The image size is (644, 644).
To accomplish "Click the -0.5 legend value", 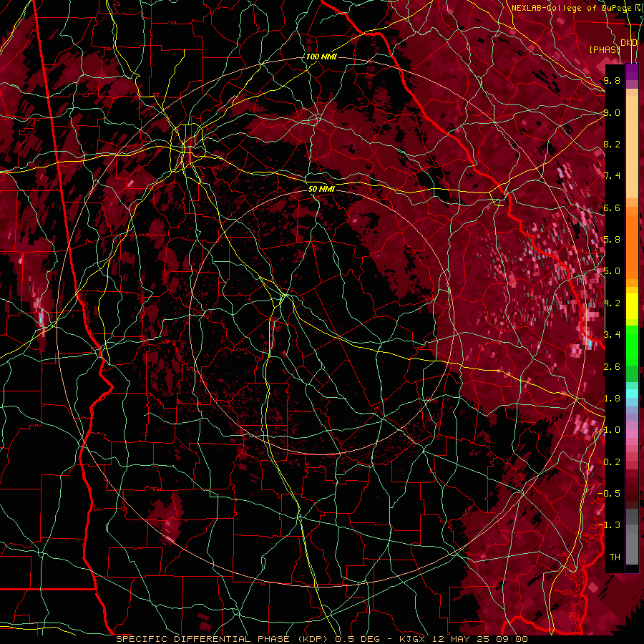I will click(610, 494).
